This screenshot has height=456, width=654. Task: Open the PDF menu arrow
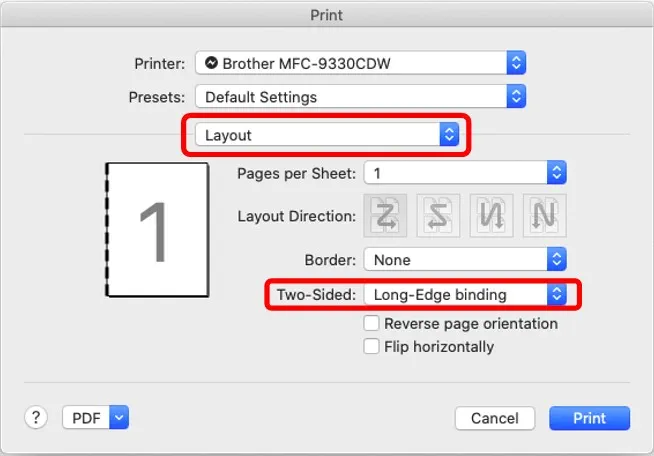[119, 418]
